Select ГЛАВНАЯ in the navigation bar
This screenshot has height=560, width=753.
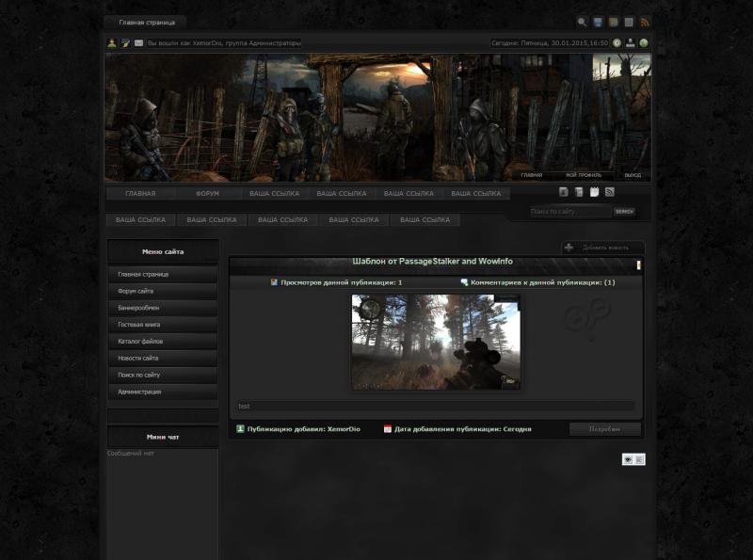[x=140, y=194]
